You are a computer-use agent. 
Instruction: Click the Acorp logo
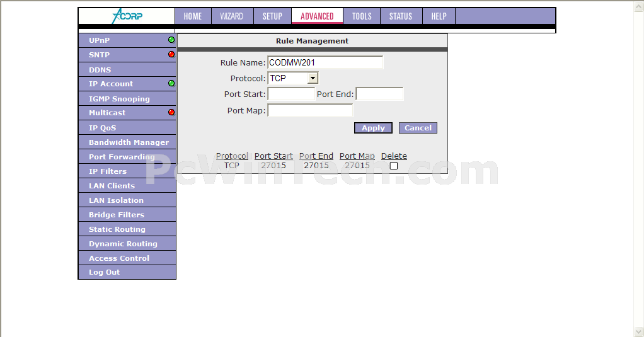point(127,16)
